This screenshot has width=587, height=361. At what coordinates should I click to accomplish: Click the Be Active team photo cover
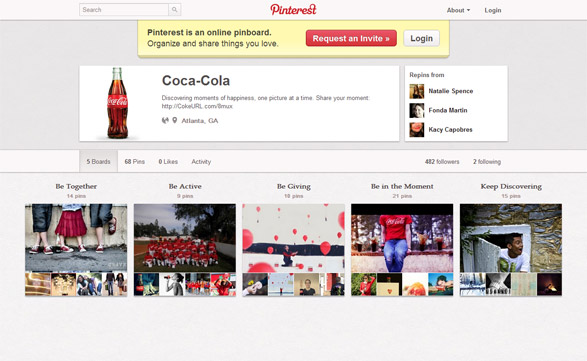click(x=185, y=238)
